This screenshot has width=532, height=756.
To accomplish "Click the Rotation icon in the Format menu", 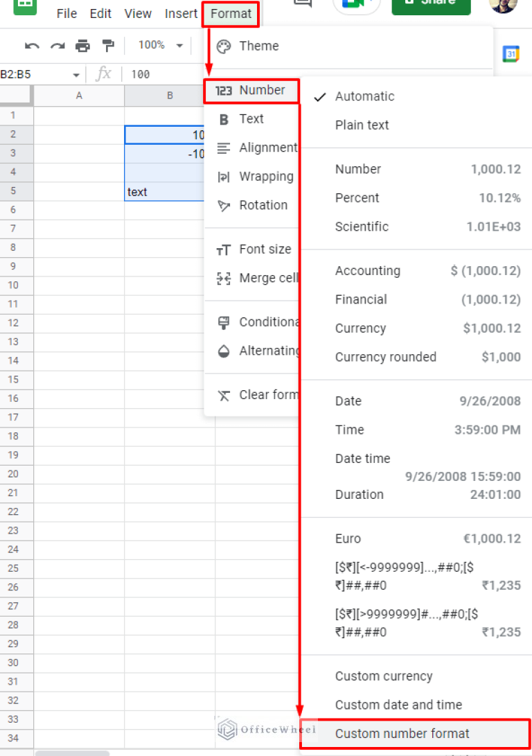I will 223,205.
